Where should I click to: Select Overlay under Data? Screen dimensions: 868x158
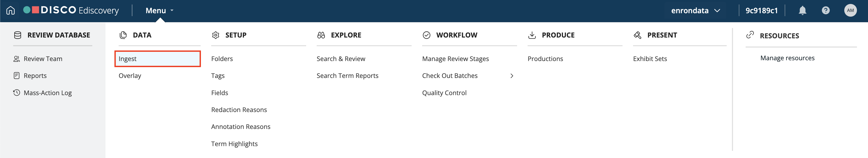(x=130, y=76)
